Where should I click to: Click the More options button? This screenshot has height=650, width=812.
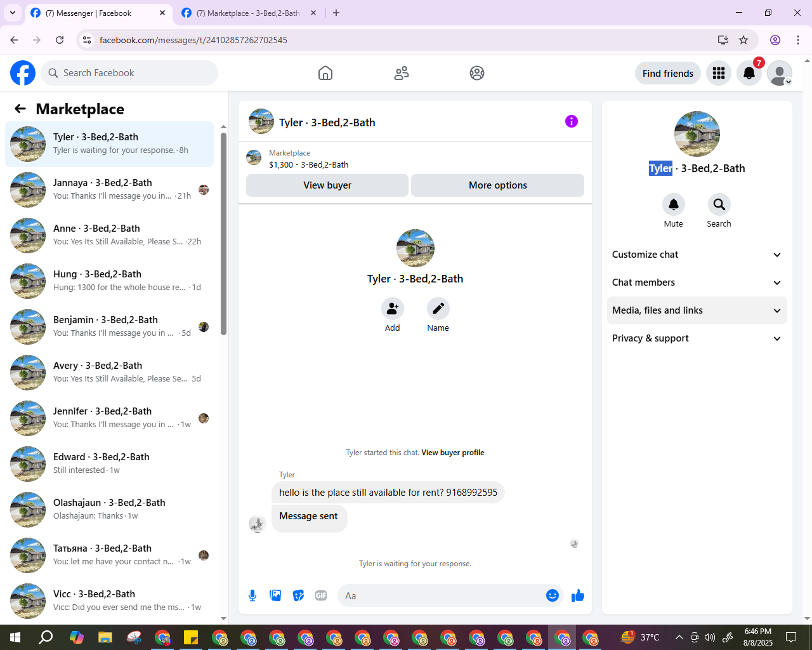(498, 185)
